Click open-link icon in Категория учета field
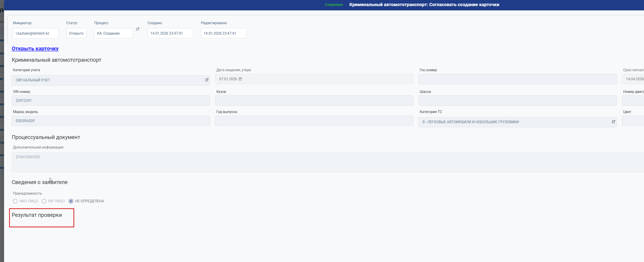The image size is (644, 262). click(x=206, y=80)
